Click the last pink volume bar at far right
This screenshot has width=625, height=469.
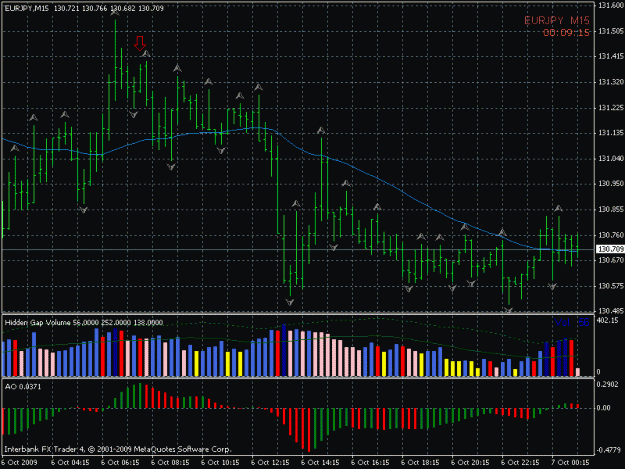coord(578,372)
